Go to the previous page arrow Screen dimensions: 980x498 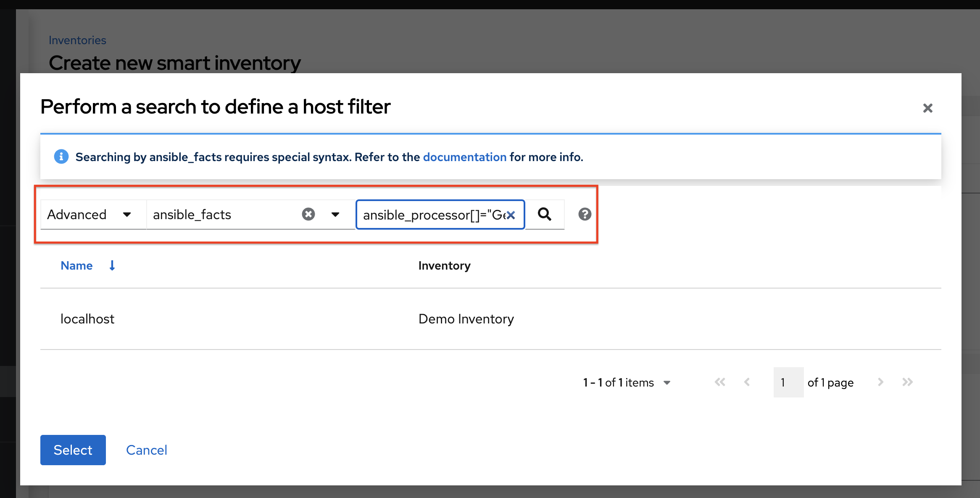[x=747, y=382]
